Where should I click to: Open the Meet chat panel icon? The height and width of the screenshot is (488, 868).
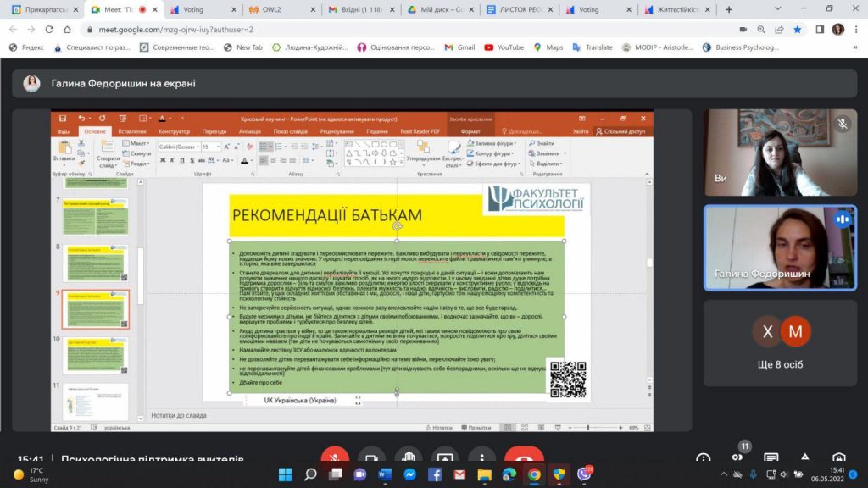[x=771, y=459]
